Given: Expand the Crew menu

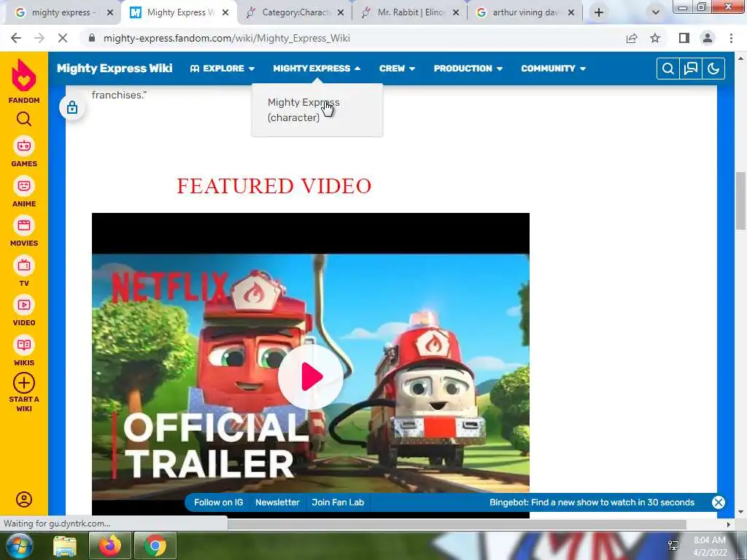Looking at the screenshot, I should click(398, 69).
